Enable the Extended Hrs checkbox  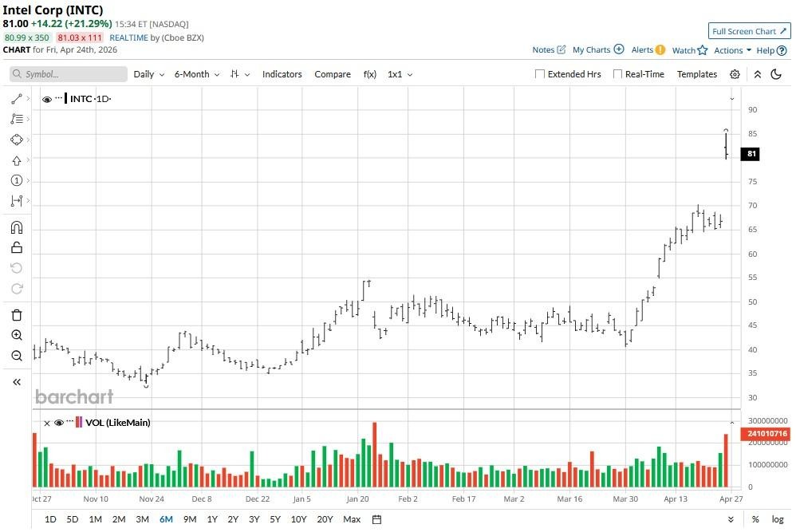coord(540,74)
